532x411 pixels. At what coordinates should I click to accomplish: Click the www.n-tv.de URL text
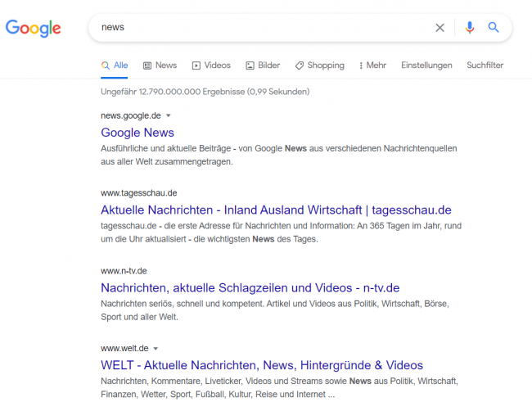pyautogui.click(x=124, y=271)
